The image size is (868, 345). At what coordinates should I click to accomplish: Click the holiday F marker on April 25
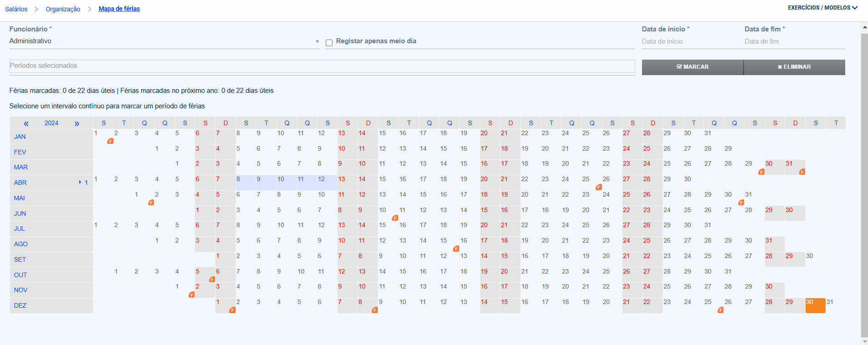pos(599,187)
